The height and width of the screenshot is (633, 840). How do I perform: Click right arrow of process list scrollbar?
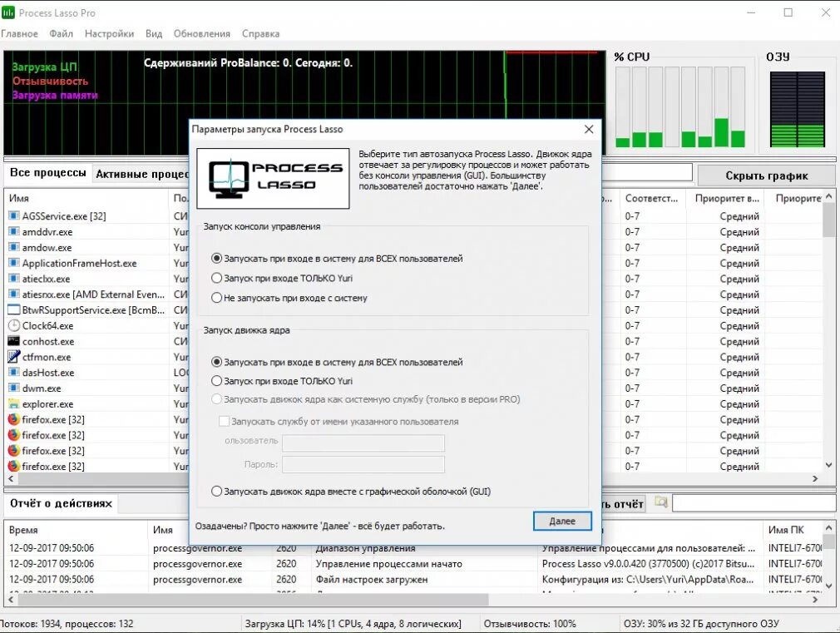click(815, 478)
